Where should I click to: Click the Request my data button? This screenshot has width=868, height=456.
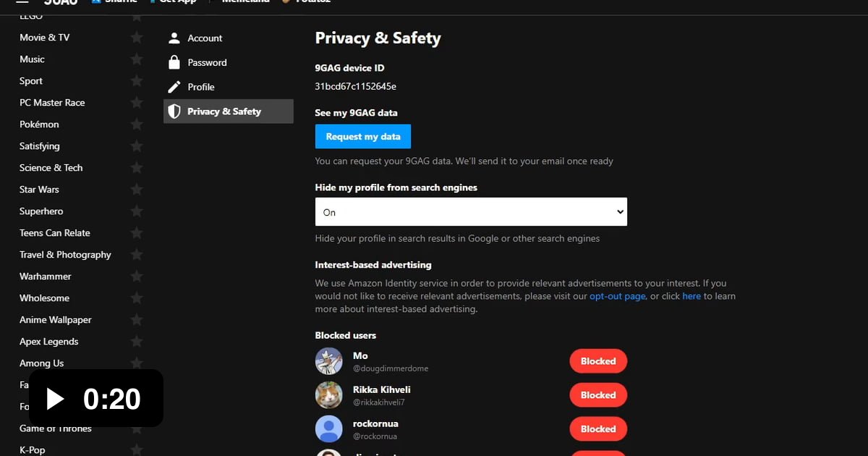[x=363, y=137]
